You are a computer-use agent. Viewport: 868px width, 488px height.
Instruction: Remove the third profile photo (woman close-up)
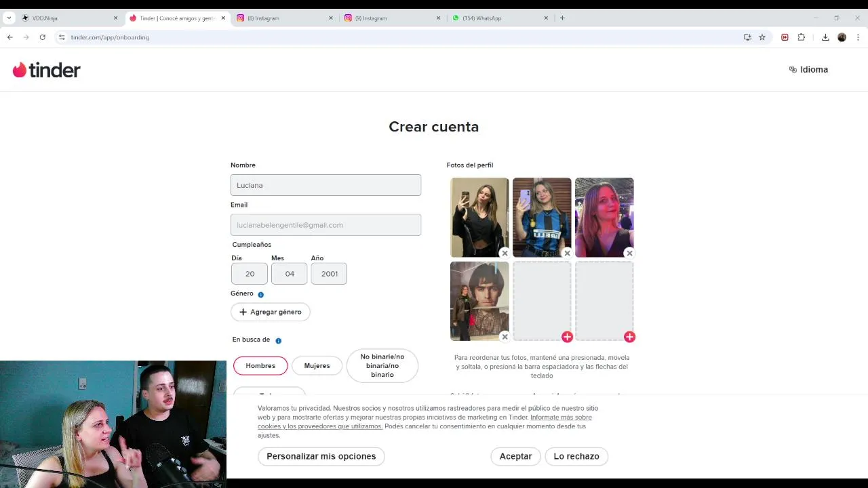(629, 253)
